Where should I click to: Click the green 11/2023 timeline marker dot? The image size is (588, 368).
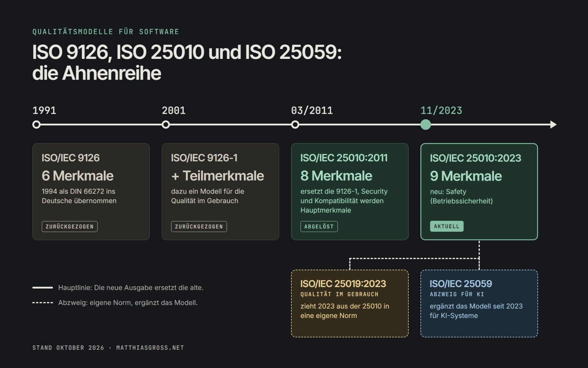tap(426, 125)
